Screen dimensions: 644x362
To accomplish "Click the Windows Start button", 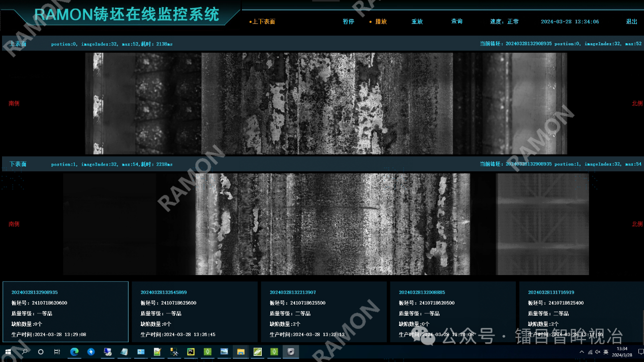I will pyautogui.click(x=8, y=351).
